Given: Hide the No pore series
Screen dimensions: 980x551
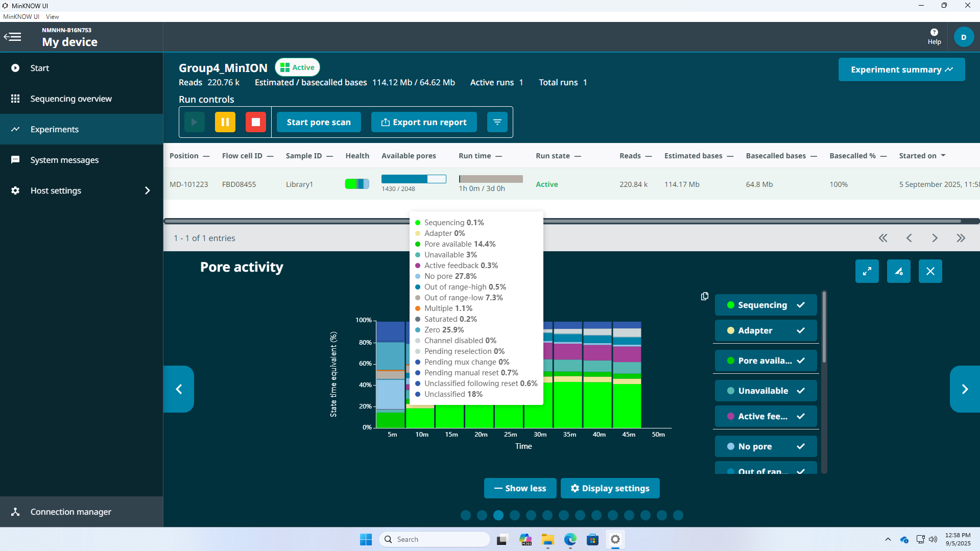Looking at the screenshot, I should coord(765,446).
